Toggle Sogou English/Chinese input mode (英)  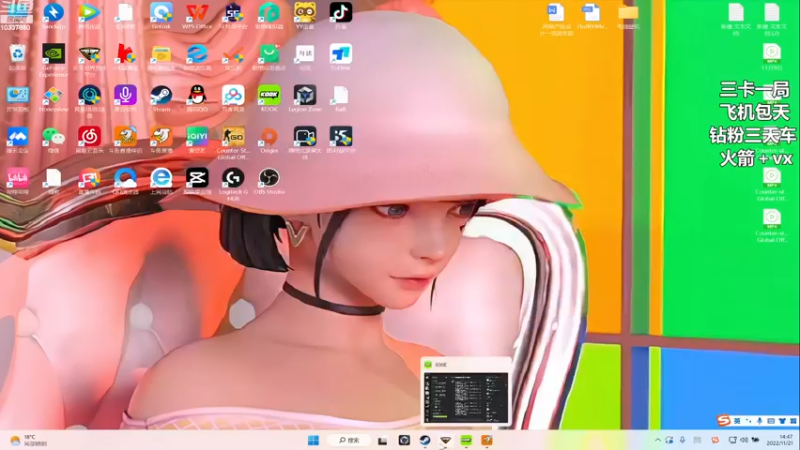737,420
